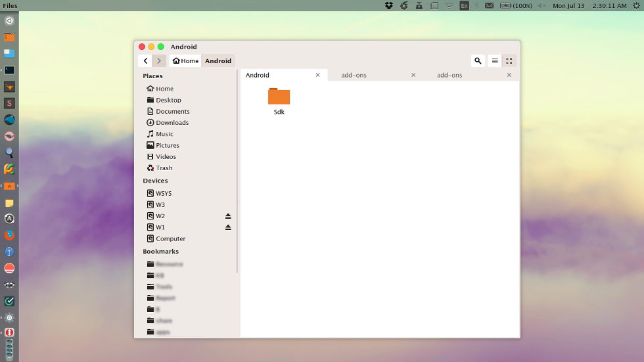644x362 pixels.
Task: Open the green checkmark dock icon
Action: point(9,302)
